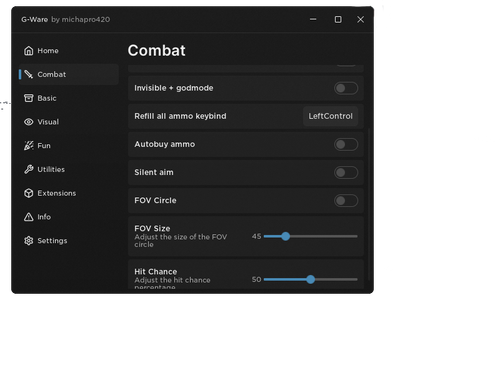
Task: Go to the Basic section label
Action: 47,98
